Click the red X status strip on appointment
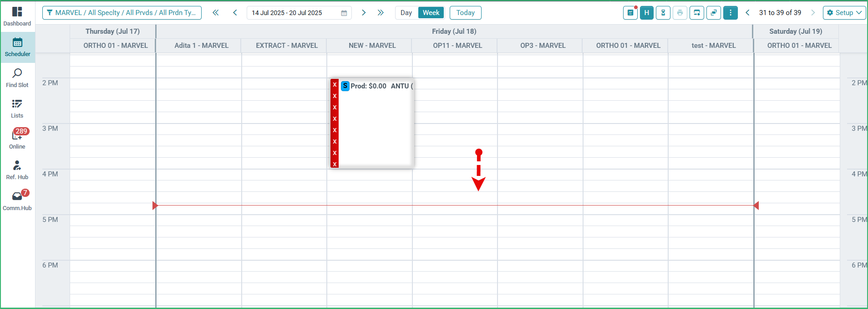Screen dimensions: 868x309 [335, 123]
